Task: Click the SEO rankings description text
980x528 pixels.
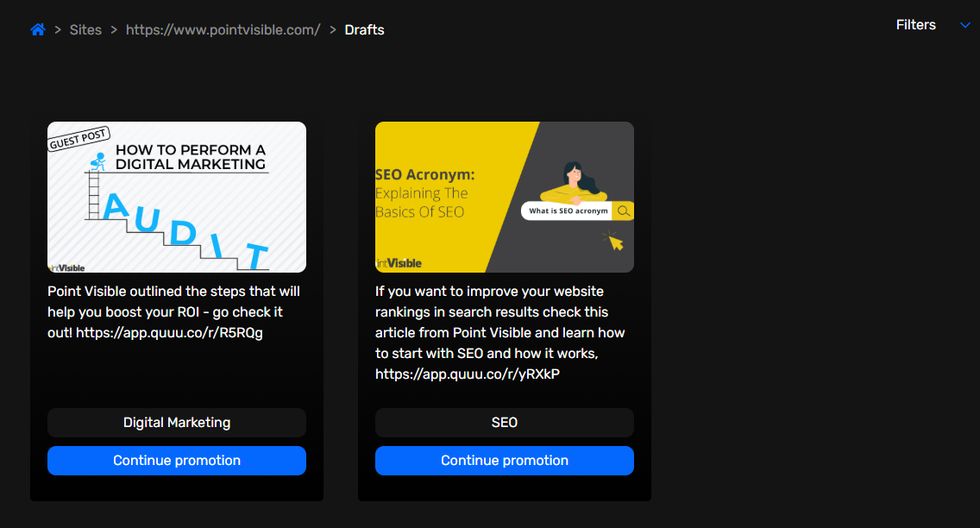Action: pos(500,332)
